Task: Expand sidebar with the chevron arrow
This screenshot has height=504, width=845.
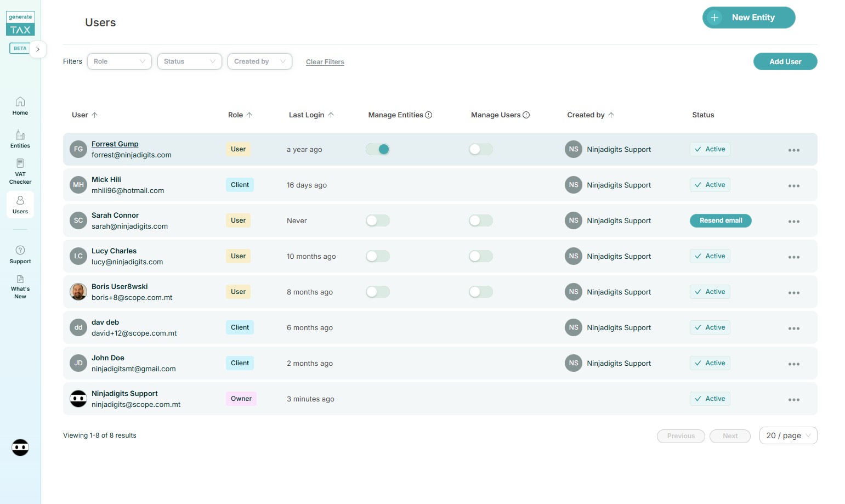Action: [38, 49]
